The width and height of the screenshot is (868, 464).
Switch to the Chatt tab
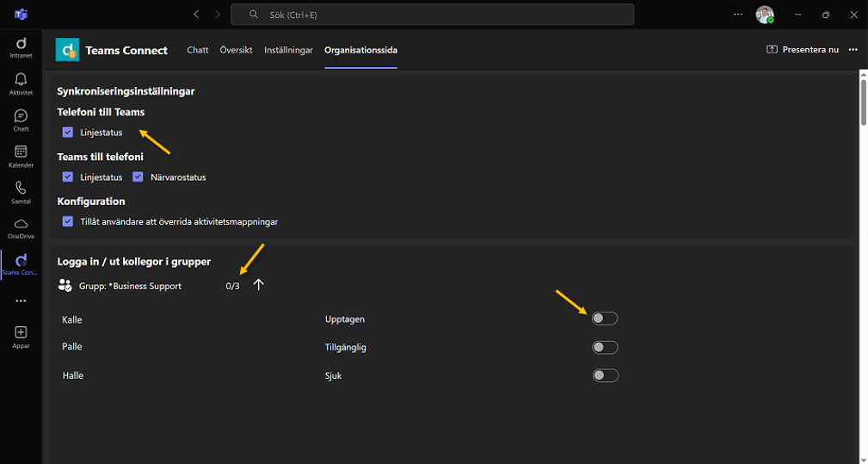pos(198,50)
